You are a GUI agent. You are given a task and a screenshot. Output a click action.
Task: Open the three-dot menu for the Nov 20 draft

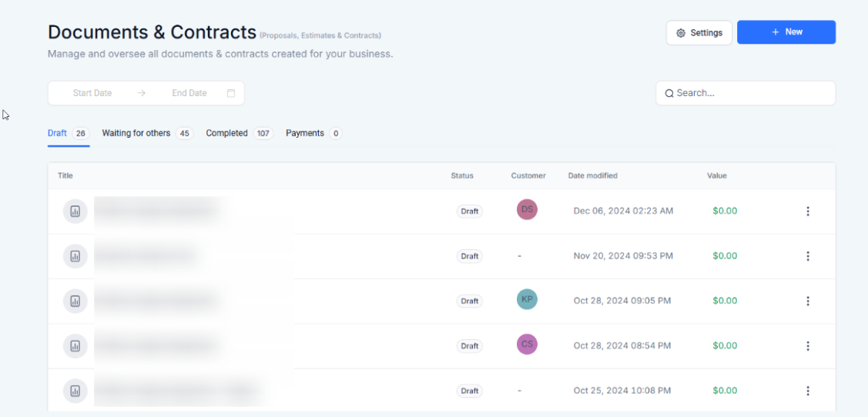click(807, 256)
